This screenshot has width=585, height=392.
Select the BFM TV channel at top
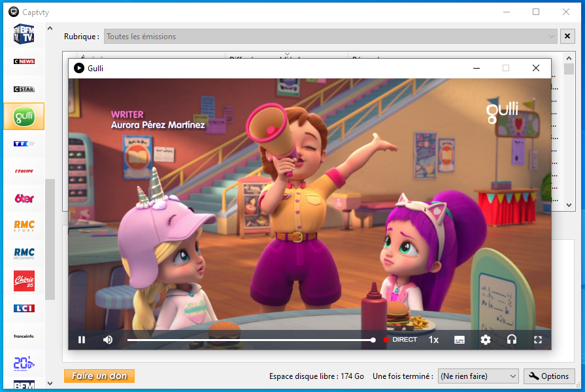click(x=24, y=34)
